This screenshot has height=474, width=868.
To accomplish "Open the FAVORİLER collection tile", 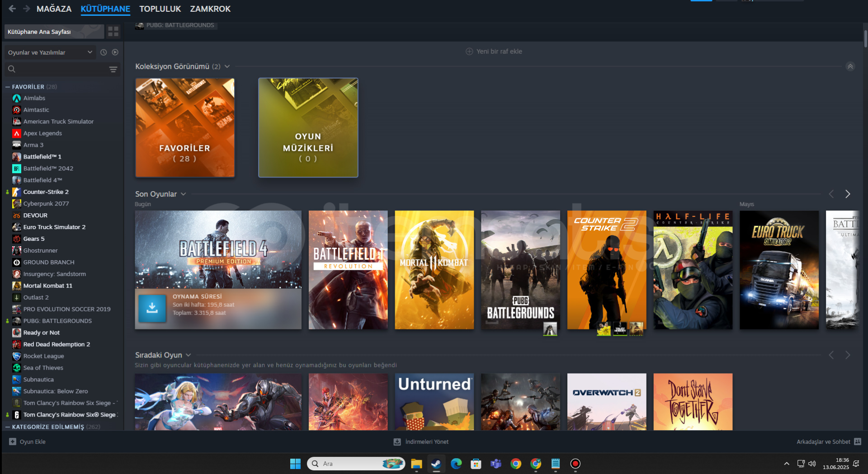I will (185, 127).
